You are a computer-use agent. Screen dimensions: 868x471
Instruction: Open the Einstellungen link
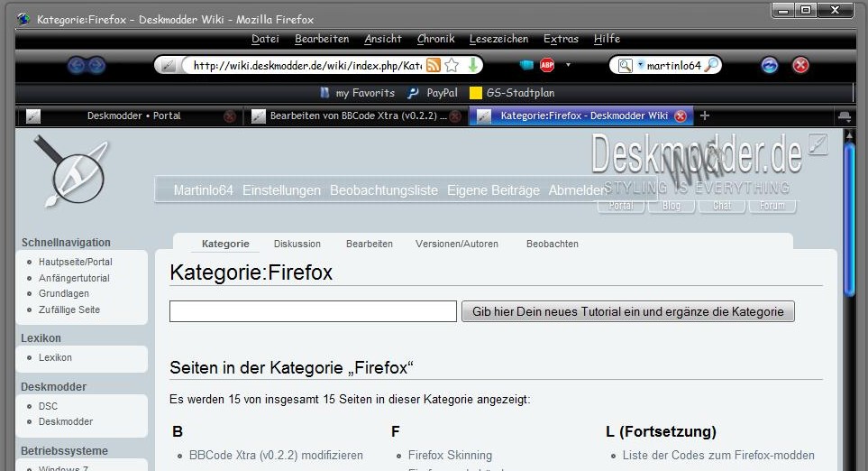281,190
